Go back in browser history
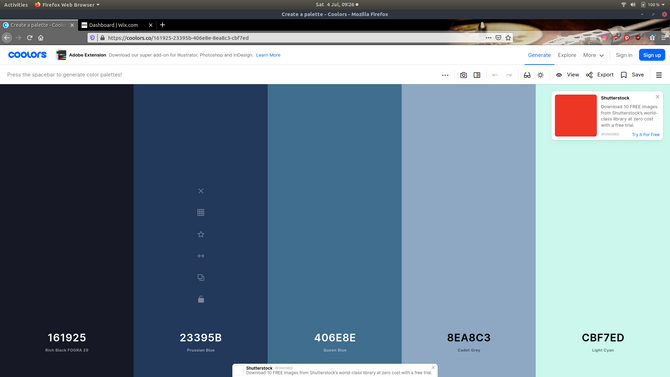Viewport: 670px width, 377px height. click(x=7, y=38)
